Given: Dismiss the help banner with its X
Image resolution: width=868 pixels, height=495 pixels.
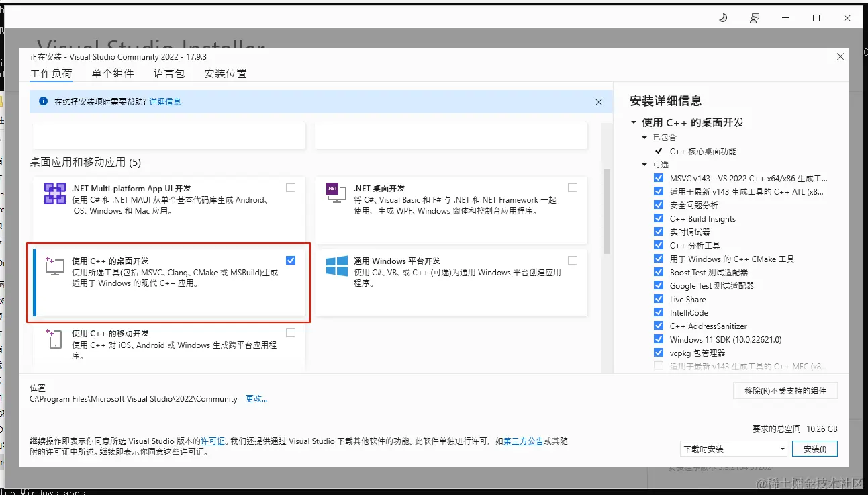Looking at the screenshot, I should [x=599, y=102].
